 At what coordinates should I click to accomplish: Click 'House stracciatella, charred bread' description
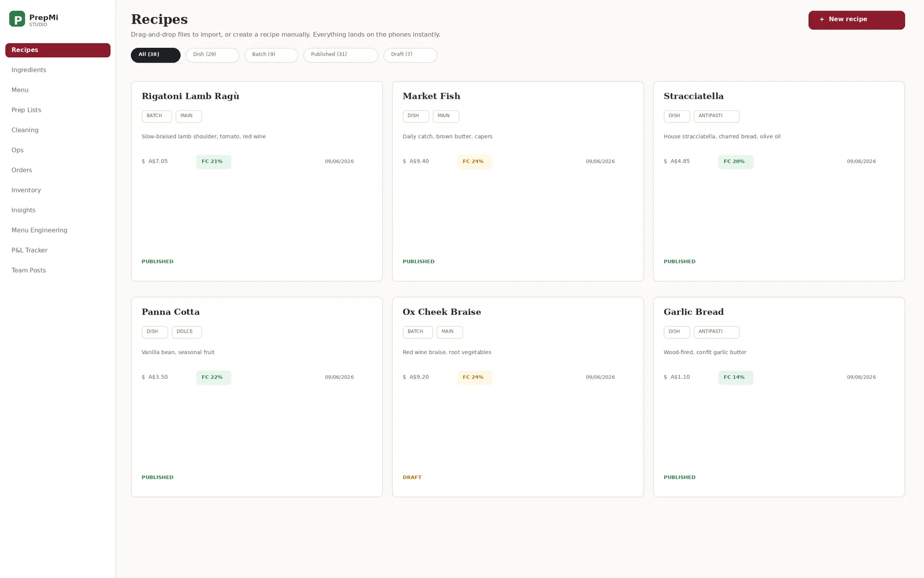(722, 137)
